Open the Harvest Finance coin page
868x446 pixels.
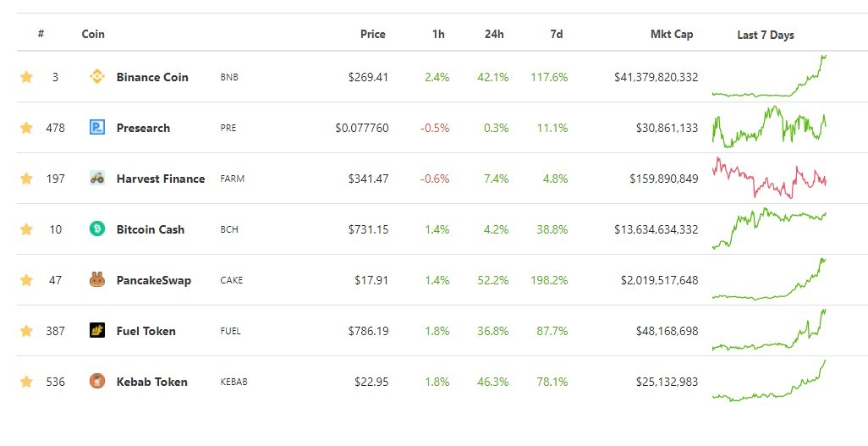pos(161,179)
